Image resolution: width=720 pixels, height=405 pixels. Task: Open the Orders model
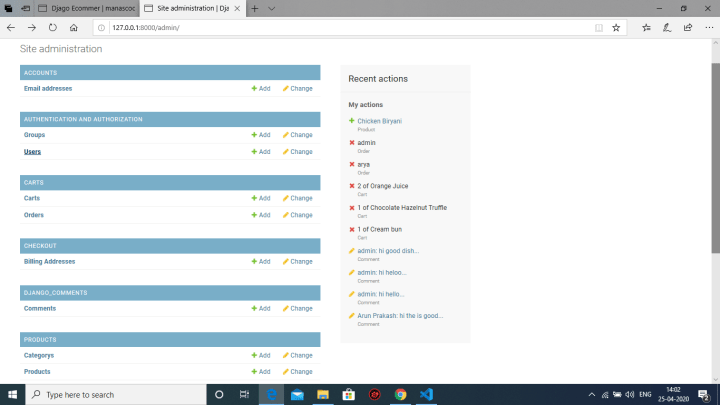34,215
